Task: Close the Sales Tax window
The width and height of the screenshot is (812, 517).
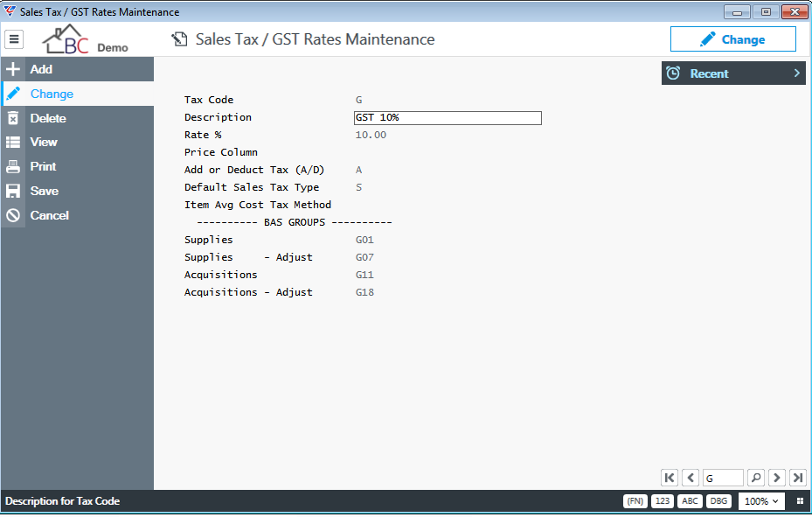Action: click(795, 11)
